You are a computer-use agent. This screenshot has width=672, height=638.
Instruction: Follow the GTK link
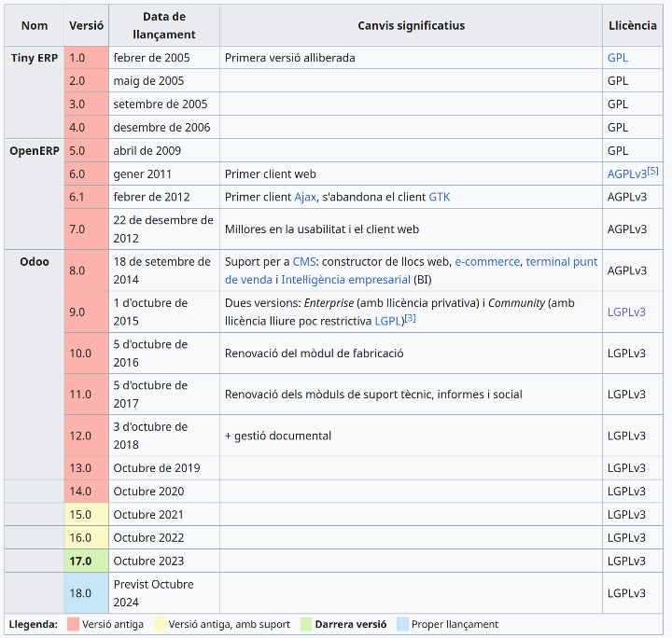point(440,197)
